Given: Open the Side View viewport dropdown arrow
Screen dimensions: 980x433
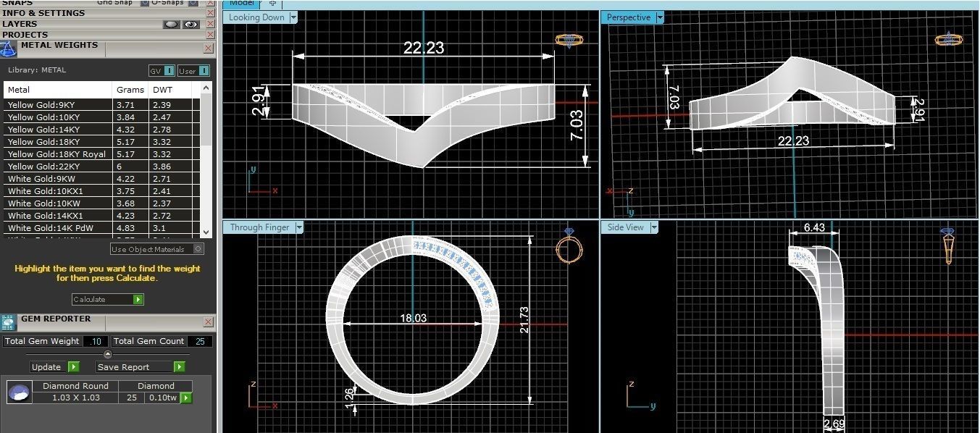Looking at the screenshot, I should coord(653,227).
